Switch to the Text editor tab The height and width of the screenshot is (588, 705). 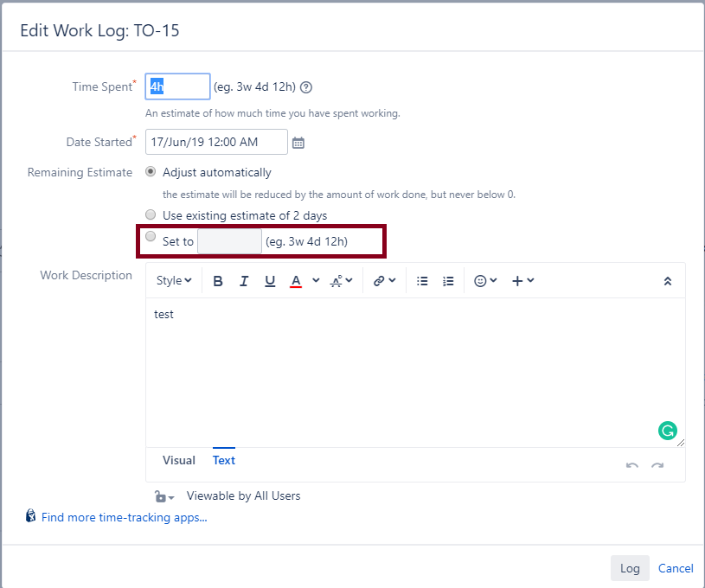pyautogui.click(x=223, y=460)
